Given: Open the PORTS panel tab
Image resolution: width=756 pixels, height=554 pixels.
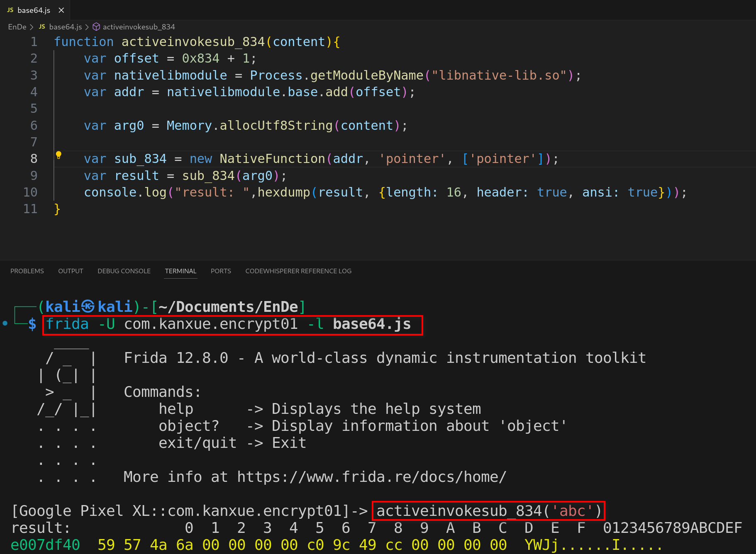Looking at the screenshot, I should pos(221,271).
